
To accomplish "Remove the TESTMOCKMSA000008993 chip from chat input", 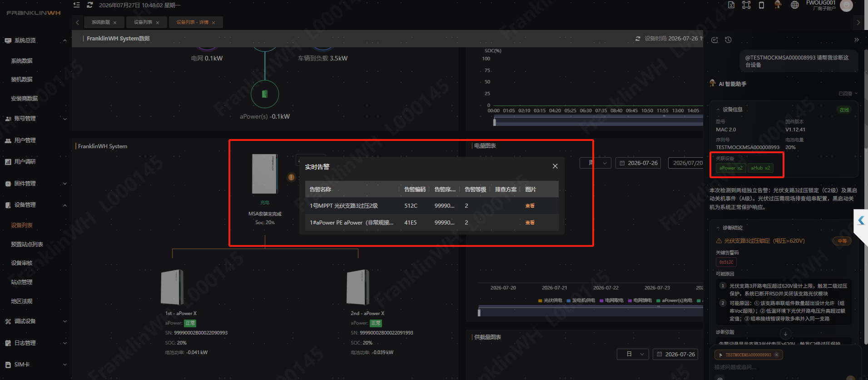I will (x=777, y=355).
